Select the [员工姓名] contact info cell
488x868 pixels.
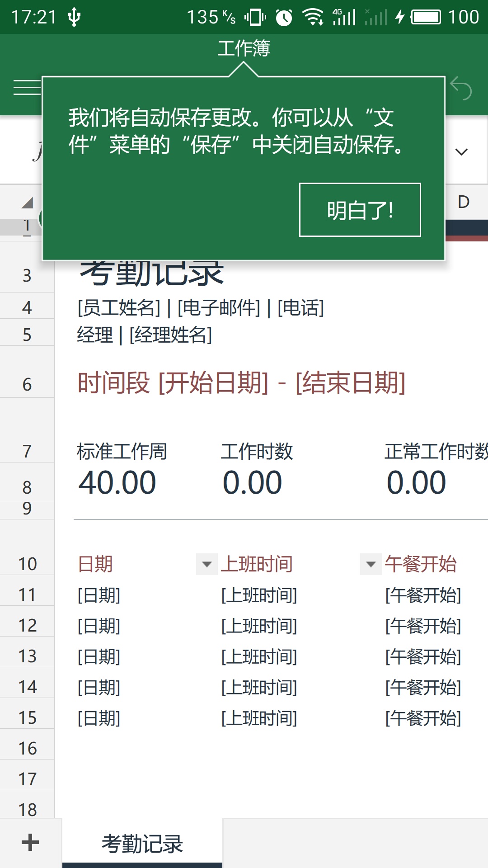pos(201,308)
